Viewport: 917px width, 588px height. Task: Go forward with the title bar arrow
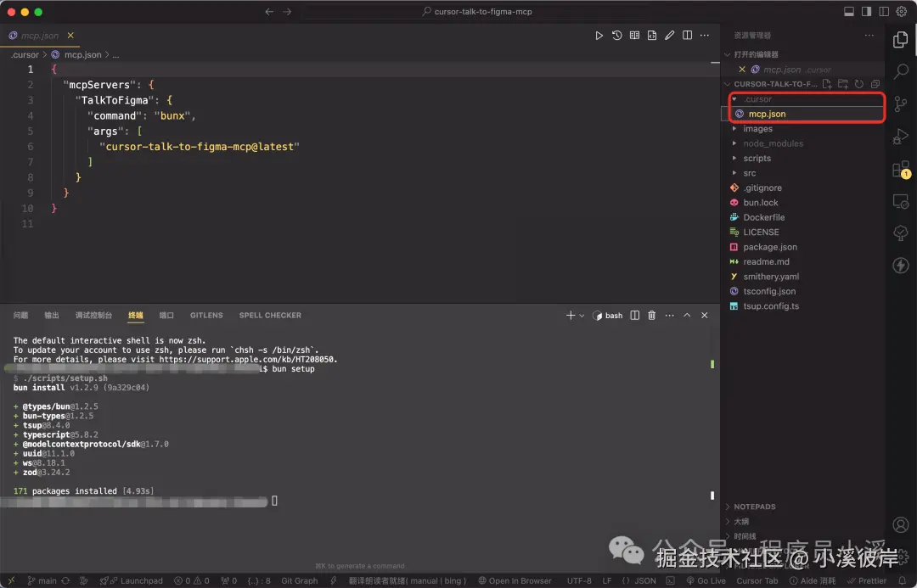point(287,12)
